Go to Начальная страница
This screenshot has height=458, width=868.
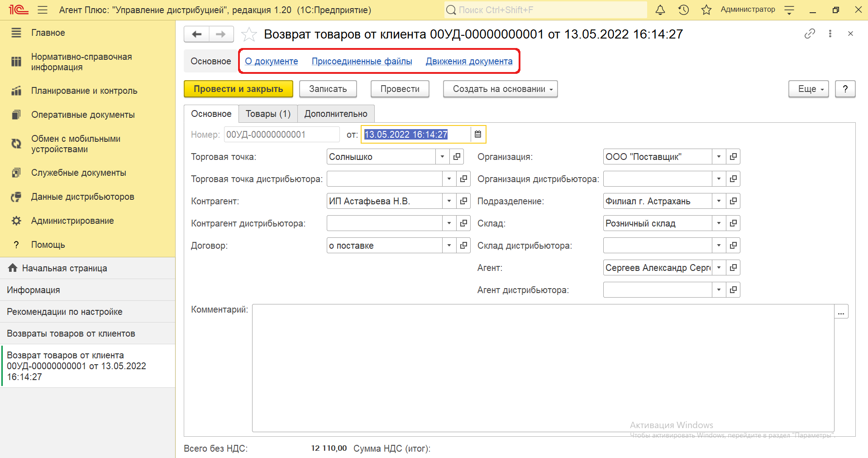[x=87, y=268]
